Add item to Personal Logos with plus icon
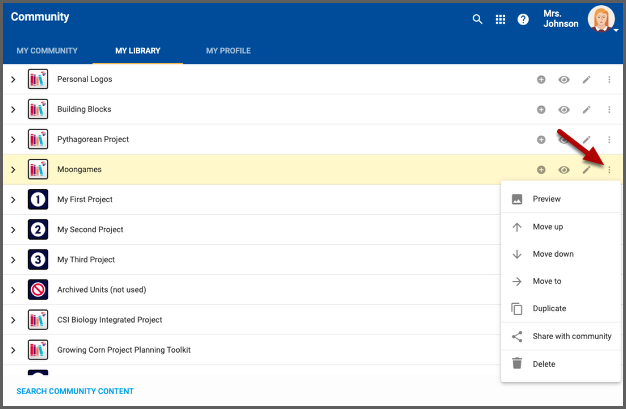The height and width of the screenshot is (409, 626). tap(541, 79)
